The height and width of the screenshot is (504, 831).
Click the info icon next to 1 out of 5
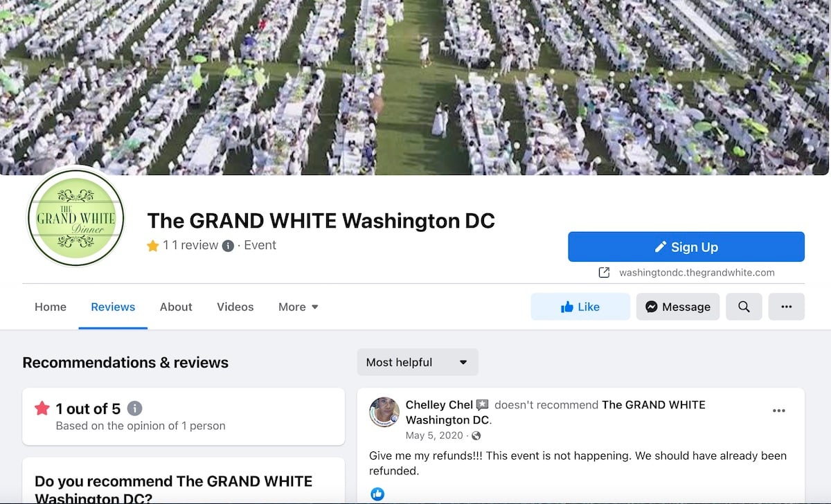coord(135,408)
